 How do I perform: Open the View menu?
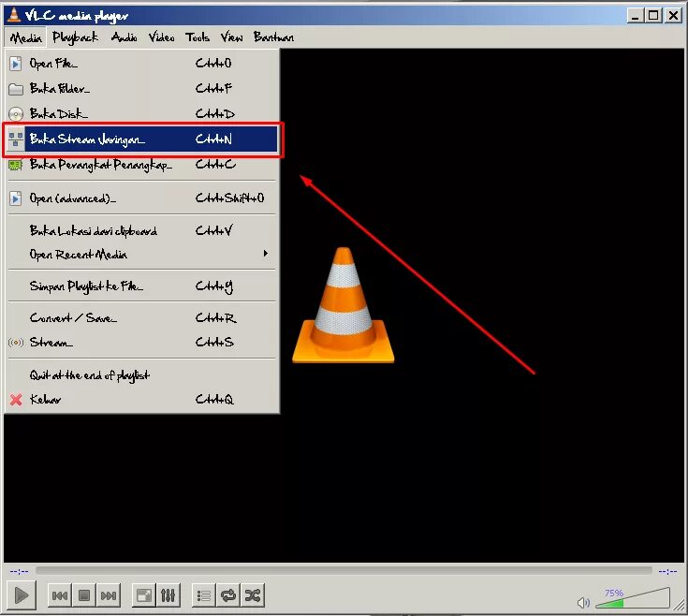[232, 37]
